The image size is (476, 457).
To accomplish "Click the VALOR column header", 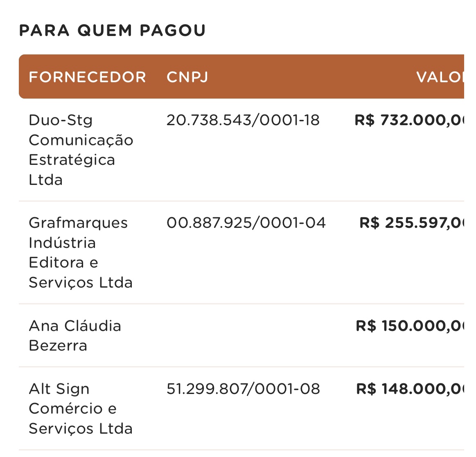I will pos(440,77).
